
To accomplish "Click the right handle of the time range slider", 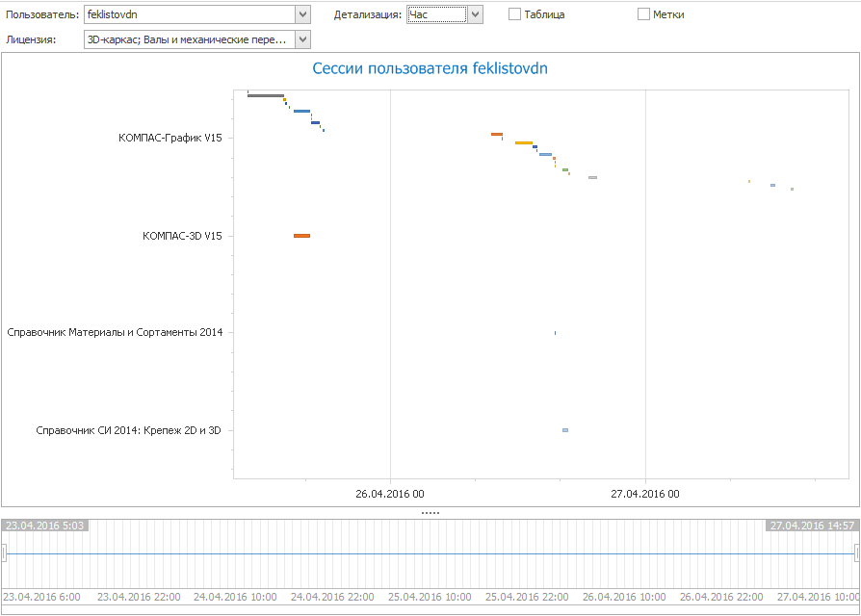I will tap(857, 552).
